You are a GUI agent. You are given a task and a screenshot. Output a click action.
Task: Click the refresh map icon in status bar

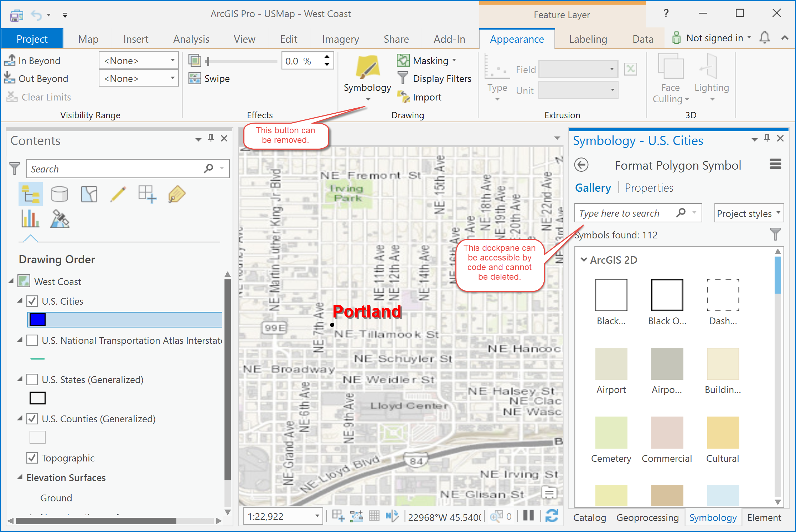552,516
